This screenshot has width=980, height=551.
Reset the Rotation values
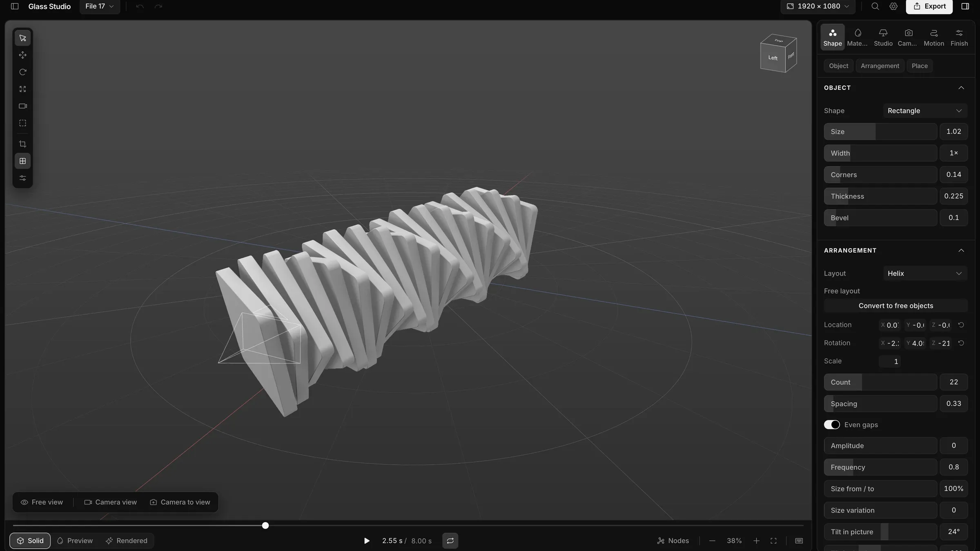[961, 343]
